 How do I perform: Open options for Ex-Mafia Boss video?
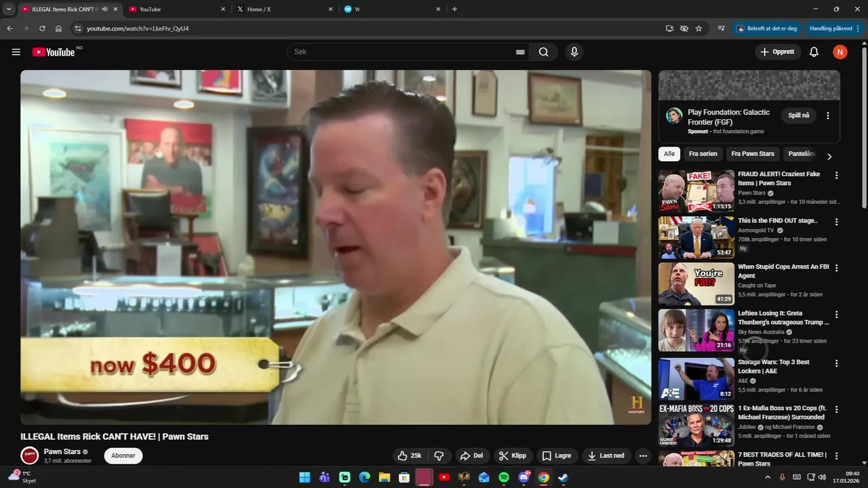coord(836,409)
